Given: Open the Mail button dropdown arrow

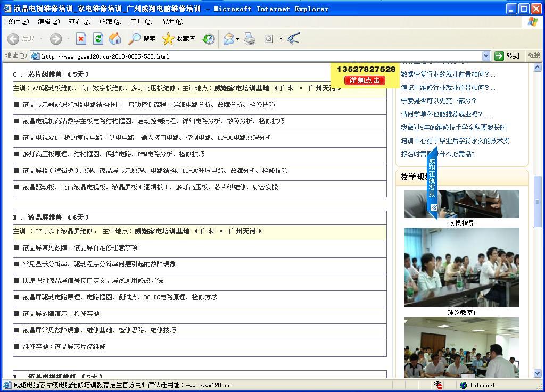Looking at the screenshot, I should coord(237,39).
